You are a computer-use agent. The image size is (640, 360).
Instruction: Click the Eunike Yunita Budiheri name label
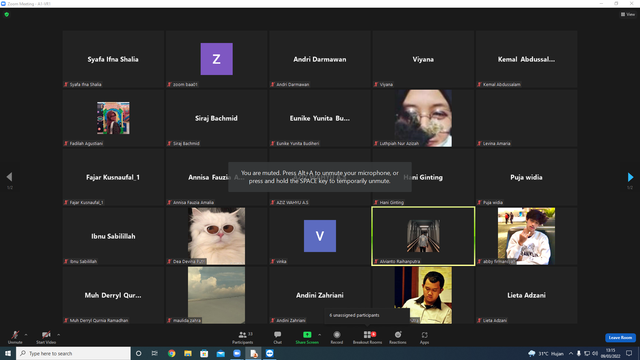point(298,143)
